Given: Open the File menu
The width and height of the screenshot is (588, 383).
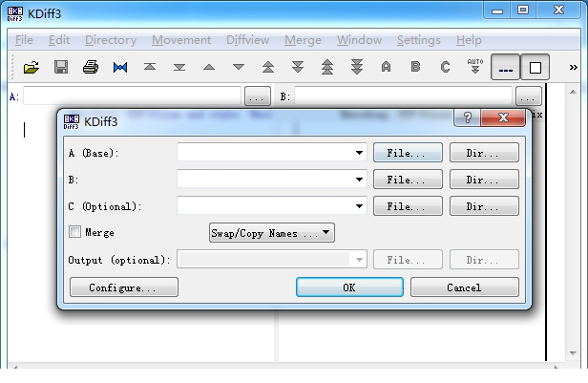Looking at the screenshot, I should (24, 40).
